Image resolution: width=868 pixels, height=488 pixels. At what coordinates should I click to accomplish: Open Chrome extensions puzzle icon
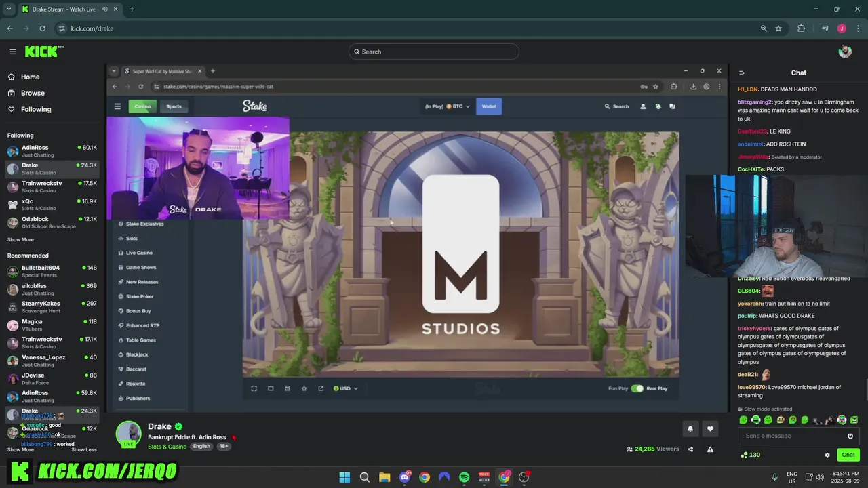coord(801,28)
